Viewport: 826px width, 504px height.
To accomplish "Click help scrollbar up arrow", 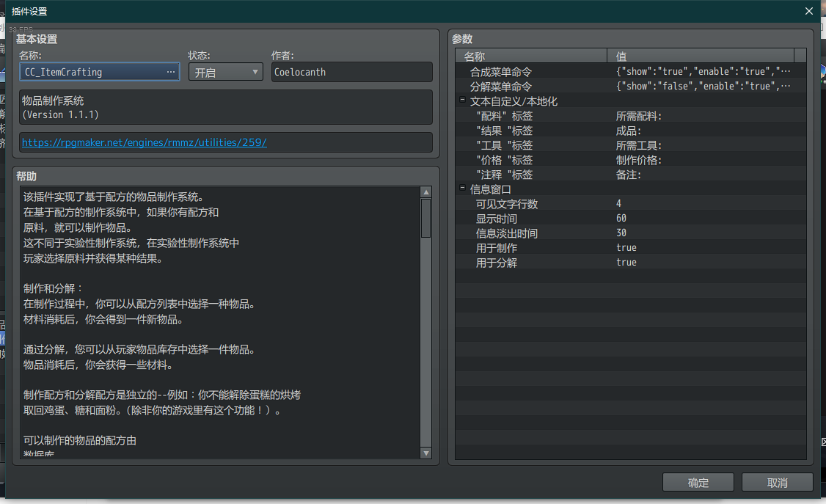I will (426, 192).
